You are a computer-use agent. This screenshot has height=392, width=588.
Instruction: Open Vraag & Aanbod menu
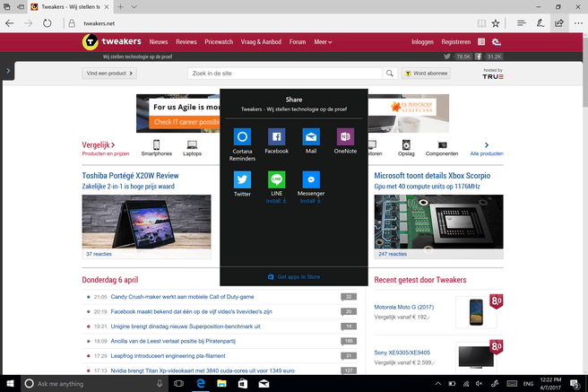pyautogui.click(x=261, y=41)
